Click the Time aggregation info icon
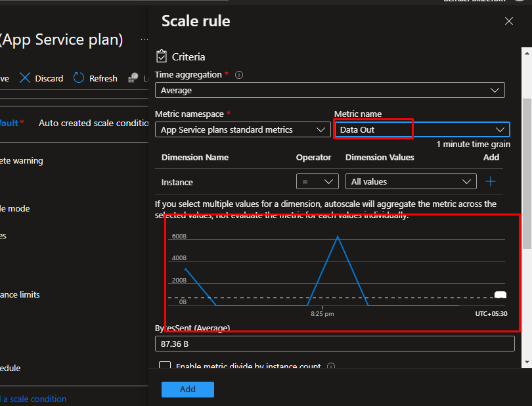 pos(239,75)
